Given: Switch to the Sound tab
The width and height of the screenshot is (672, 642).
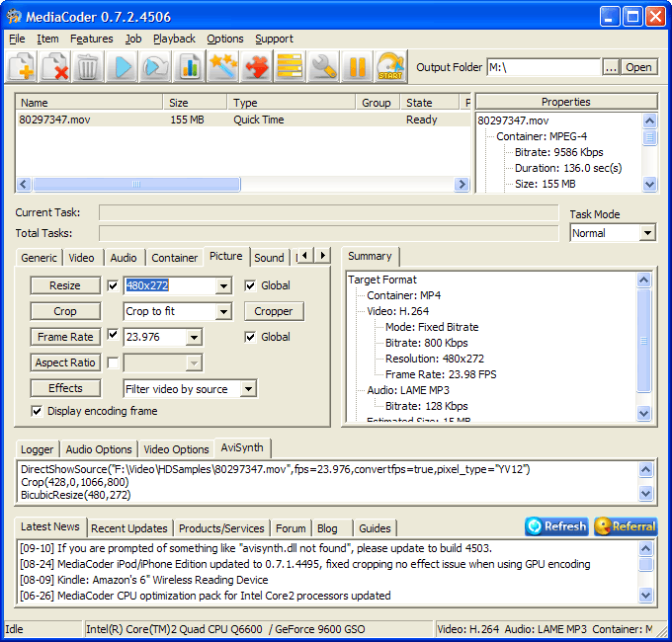Looking at the screenshot, I should tap(269, 258).
